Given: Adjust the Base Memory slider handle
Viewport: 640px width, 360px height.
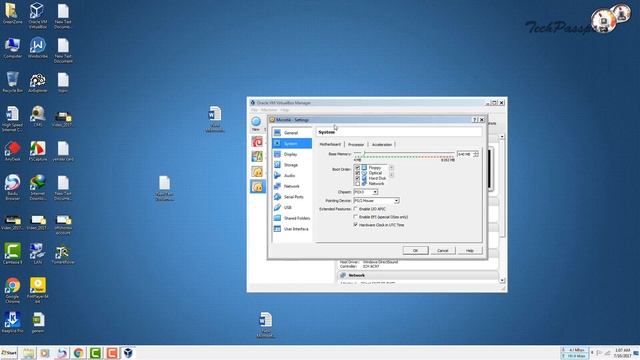Looking at the screenshot, I should click(364, 153).
